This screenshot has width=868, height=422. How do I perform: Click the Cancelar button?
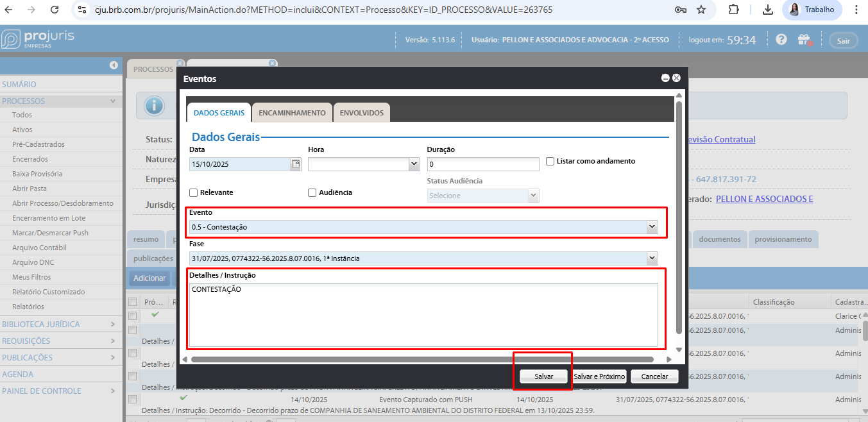tap(654, 376)
